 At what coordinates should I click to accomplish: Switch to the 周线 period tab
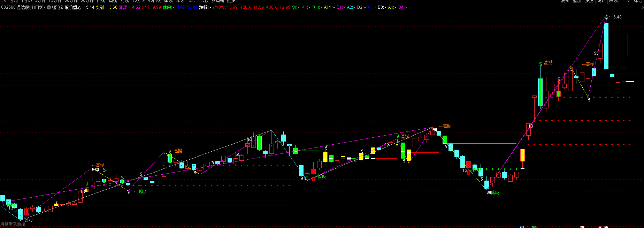coord(113,1)
